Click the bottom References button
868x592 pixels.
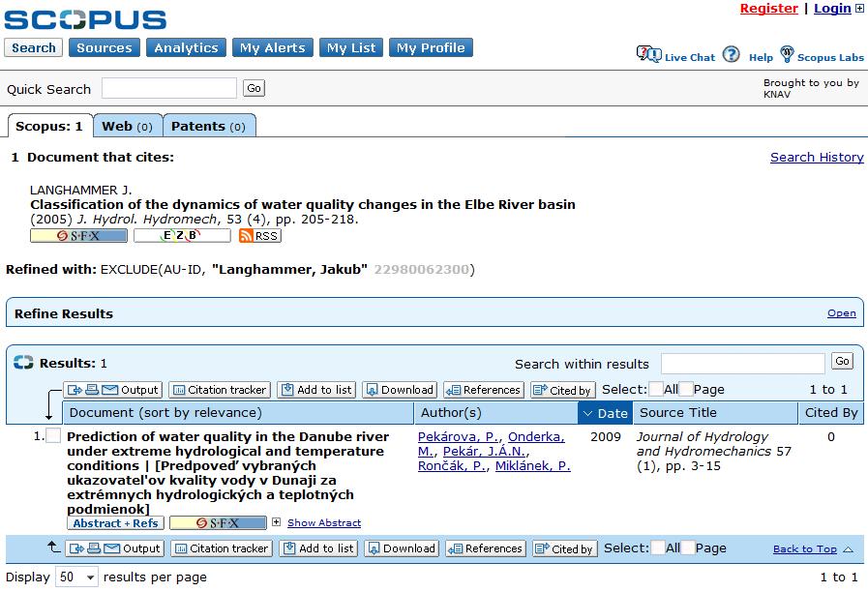coord(486,548)
